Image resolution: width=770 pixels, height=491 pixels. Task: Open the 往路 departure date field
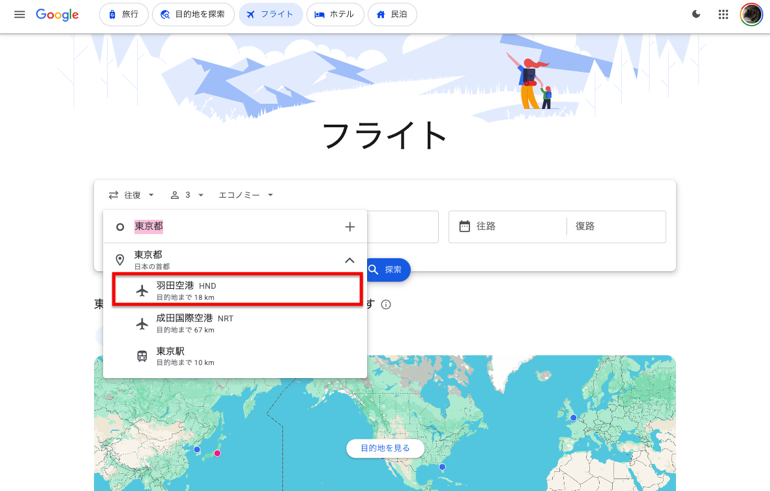click(507, 226)
